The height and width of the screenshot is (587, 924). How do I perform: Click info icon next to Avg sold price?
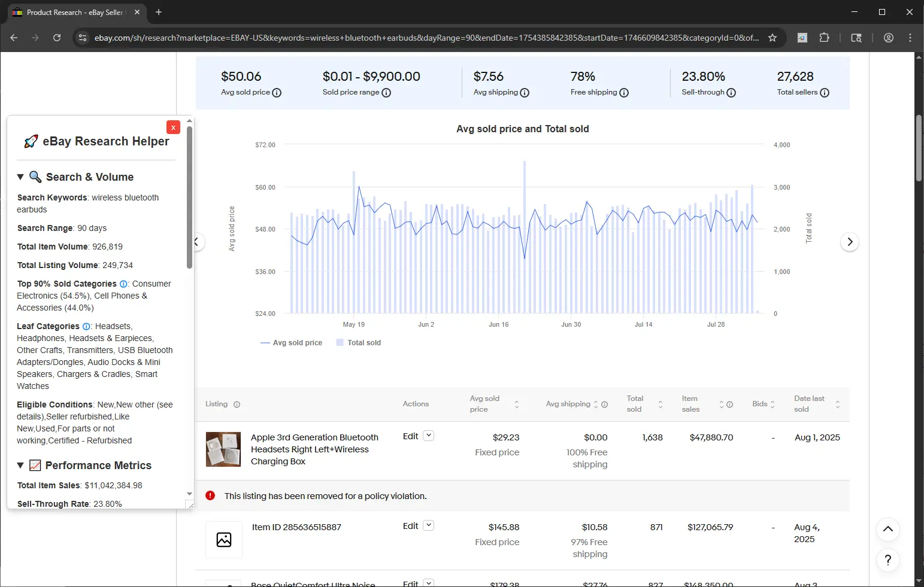[x=277, y=93]
